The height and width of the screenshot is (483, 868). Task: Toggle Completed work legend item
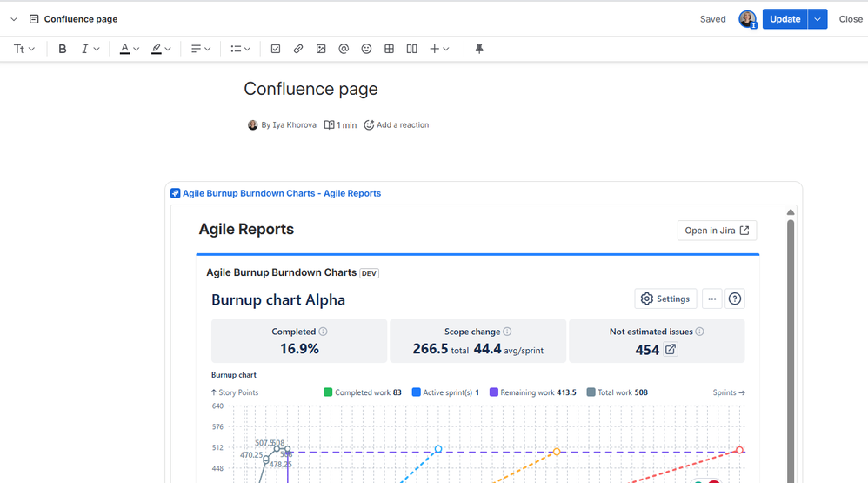(363, 392)
